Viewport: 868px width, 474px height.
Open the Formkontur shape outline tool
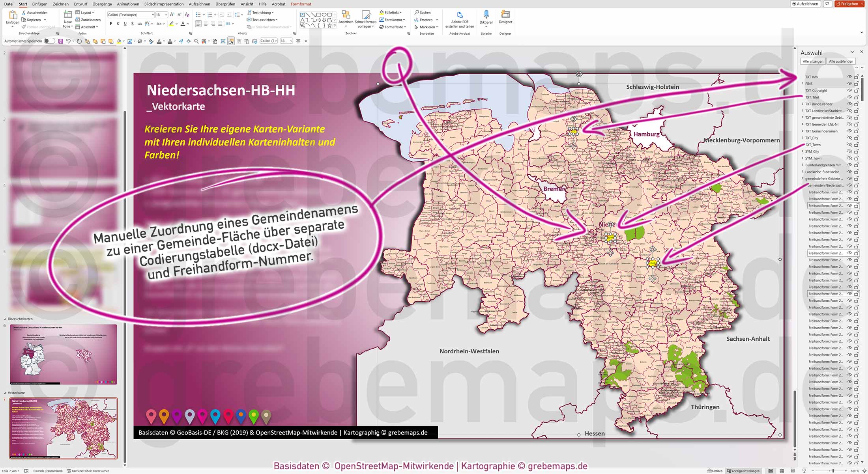(381, 19)
